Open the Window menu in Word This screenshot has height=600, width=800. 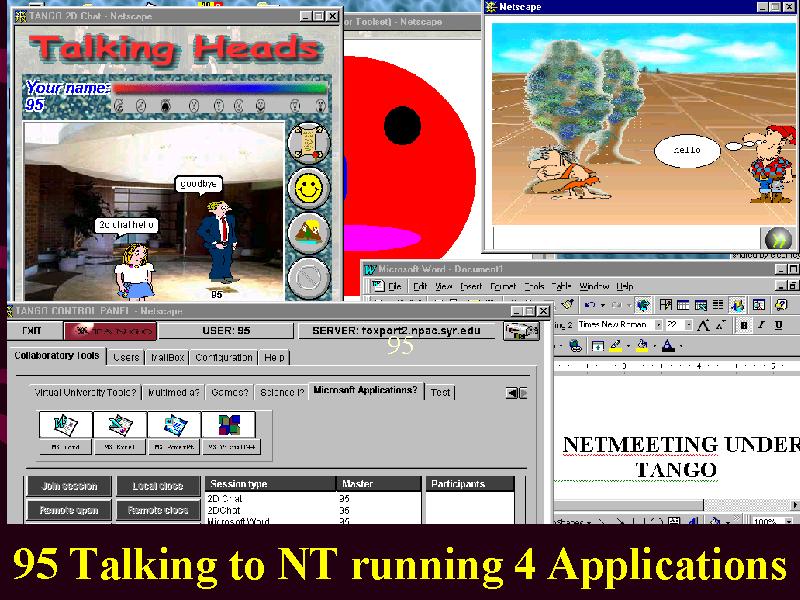(x=594, y=286)
